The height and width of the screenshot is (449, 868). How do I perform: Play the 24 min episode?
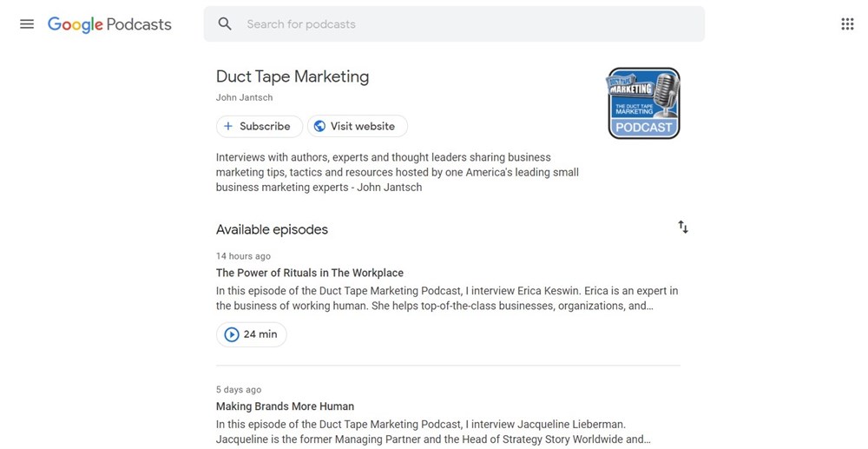[252, 334]
